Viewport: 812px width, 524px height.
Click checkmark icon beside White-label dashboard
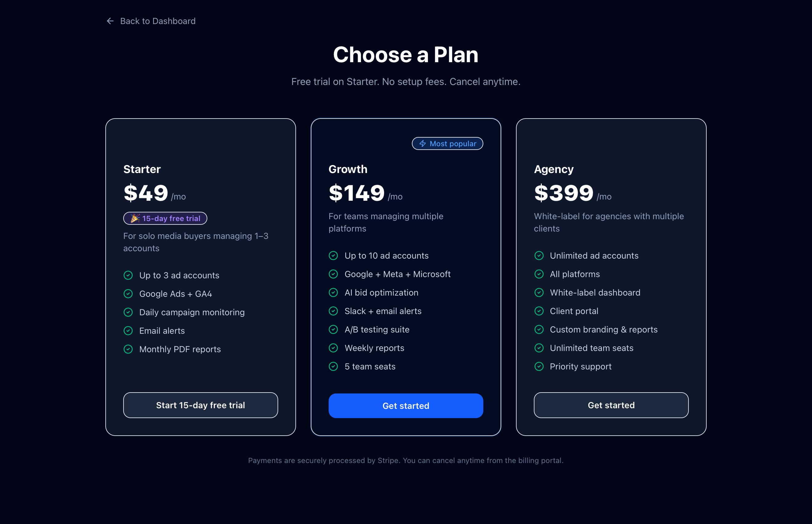point(539,292)
